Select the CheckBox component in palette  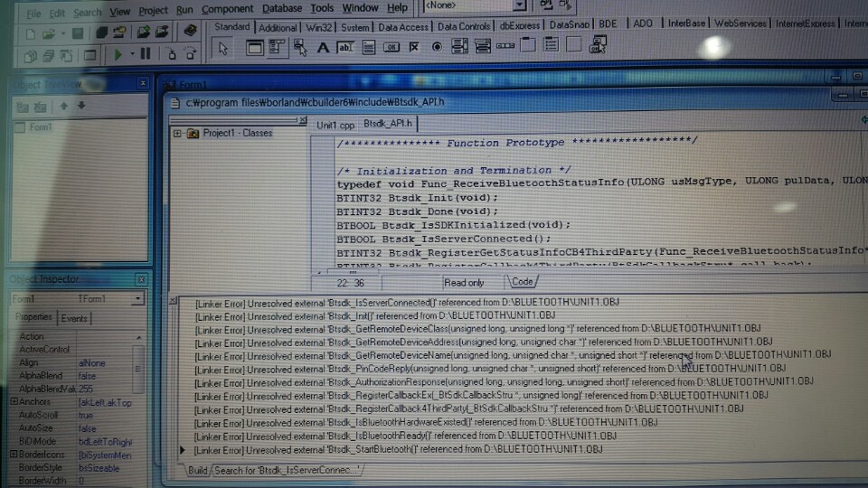coord(414,47)
